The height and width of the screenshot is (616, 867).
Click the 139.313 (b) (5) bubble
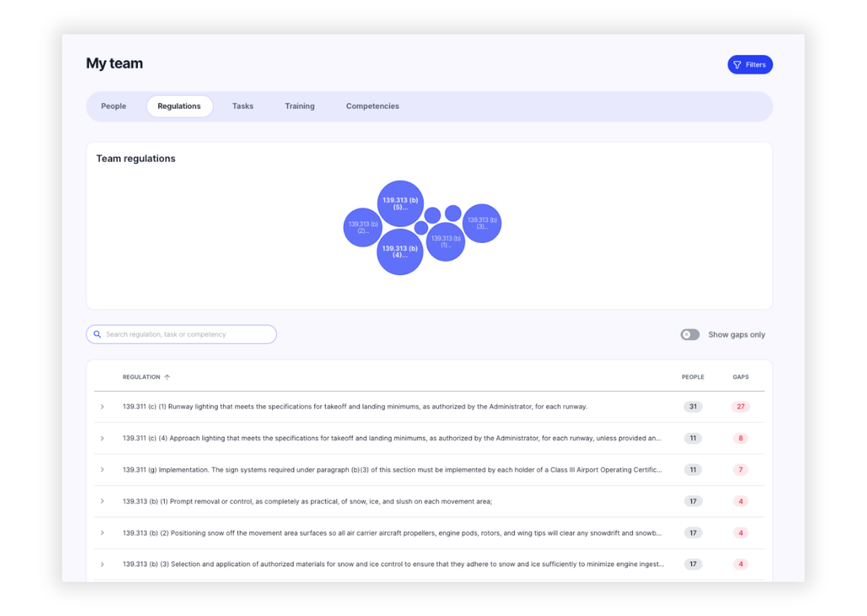click(x=400, y=204)
